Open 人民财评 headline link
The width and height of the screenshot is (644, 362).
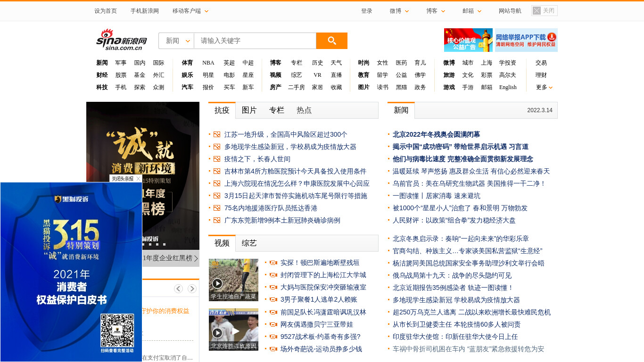454,220
